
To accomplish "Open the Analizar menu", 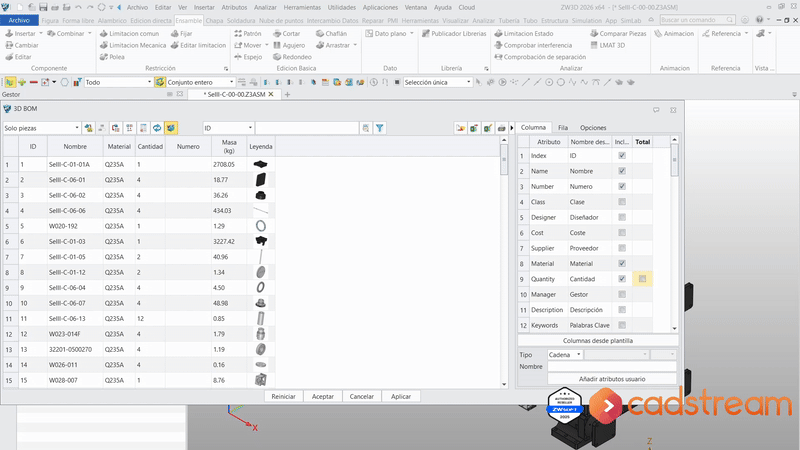I will tap(265, 7).
